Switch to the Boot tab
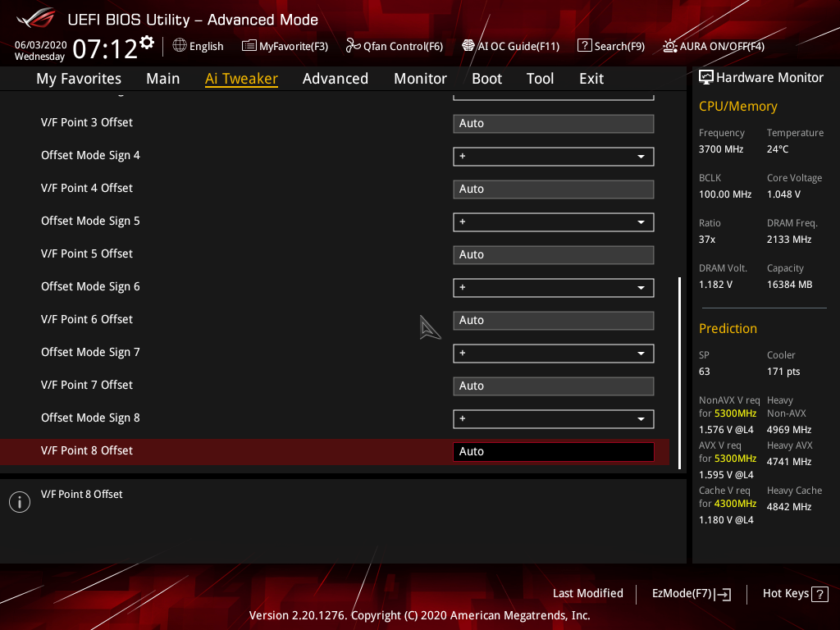Viewport: 840px width, 630px height. point(486,78)
